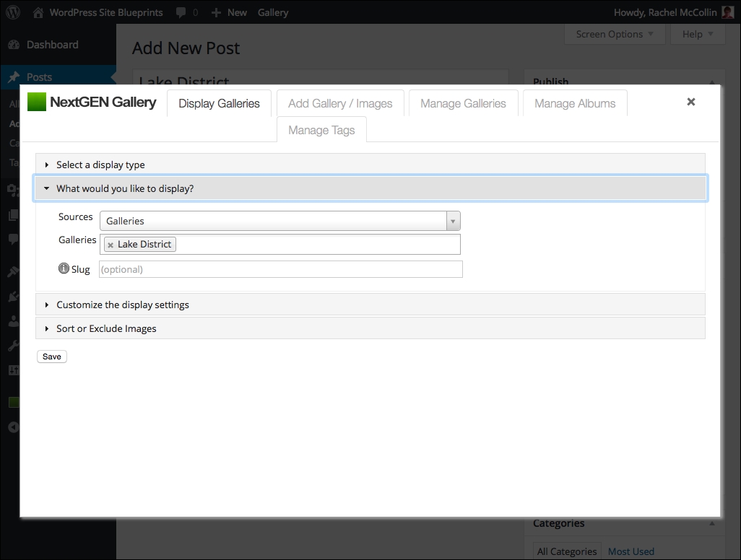Click the plus icon beside New
The width and height of the screenshot is (741, 560).
(x=216, y=13)
